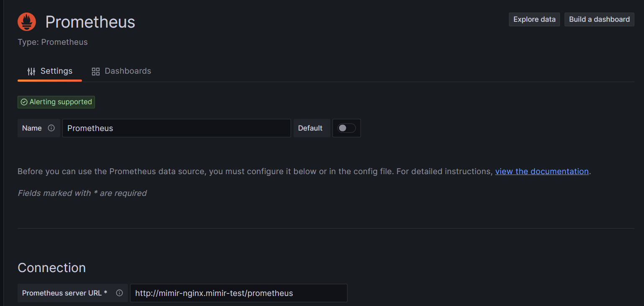Screen dimensions: 644x306
Task: Click the Name label text
Action: tap(32, 128)
